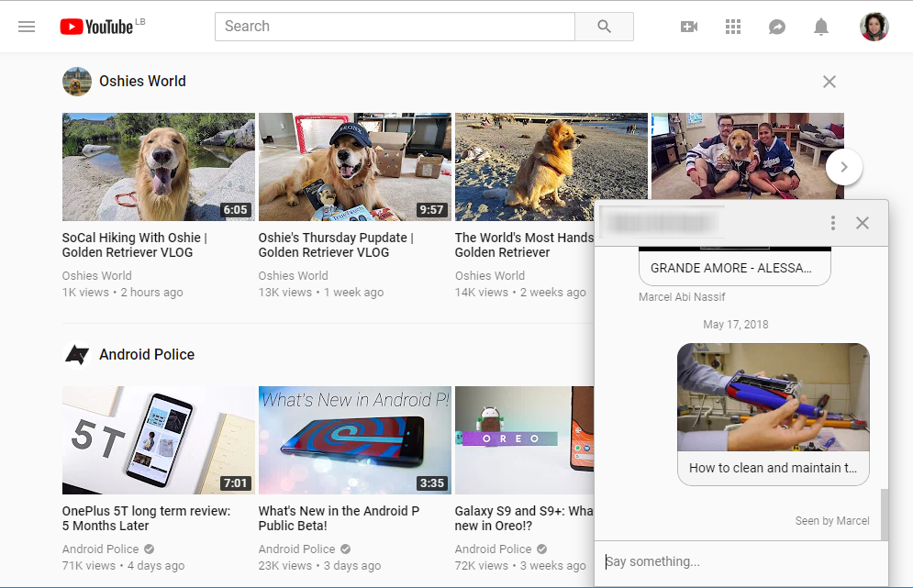Play the 'SoCal Hiking With Oshie' thumbnail

pos(158,166)
